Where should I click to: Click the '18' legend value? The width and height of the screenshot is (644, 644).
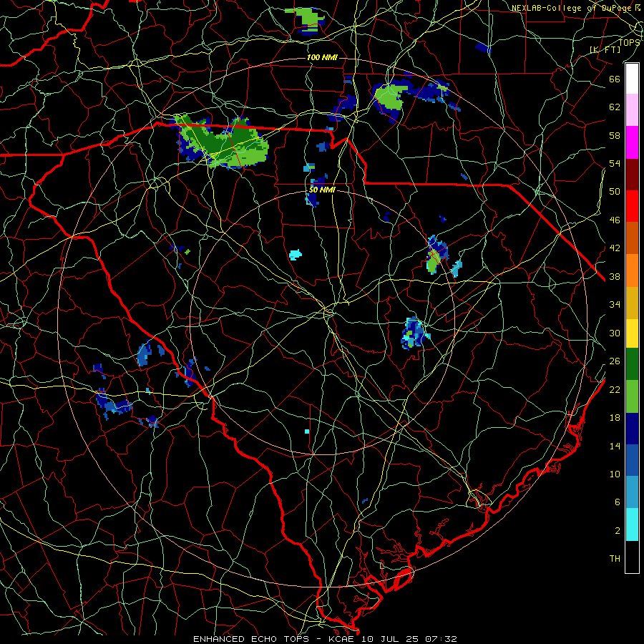615,418
